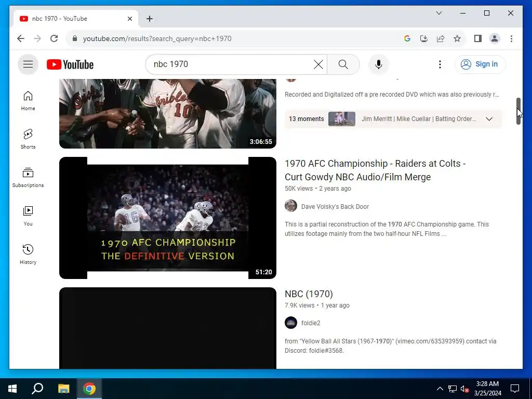The height and width of the screenshot is (399, 532).
Task: Open foldie2 channel name
Action: 311,323
